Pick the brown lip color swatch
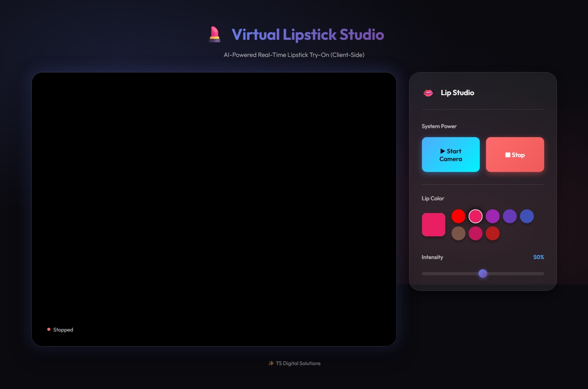Screen dimensions: 588x389 [458, 233]
